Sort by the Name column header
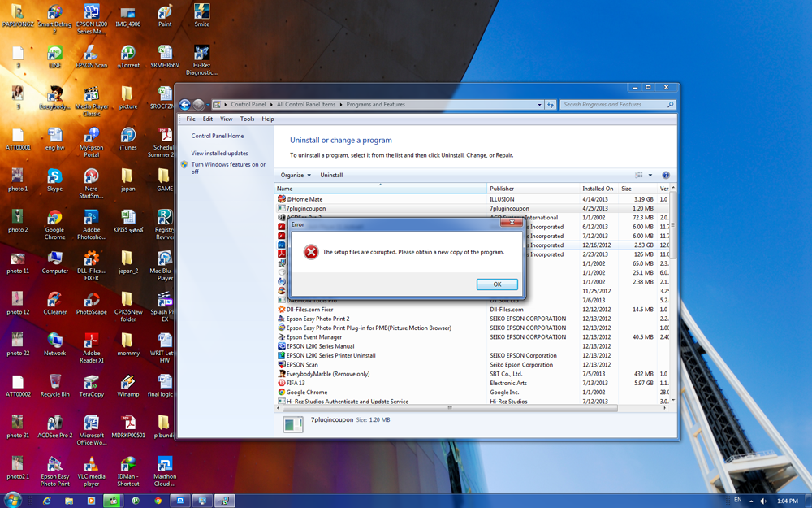Screen dimensions: 812x508 click(x=380, y=189)
